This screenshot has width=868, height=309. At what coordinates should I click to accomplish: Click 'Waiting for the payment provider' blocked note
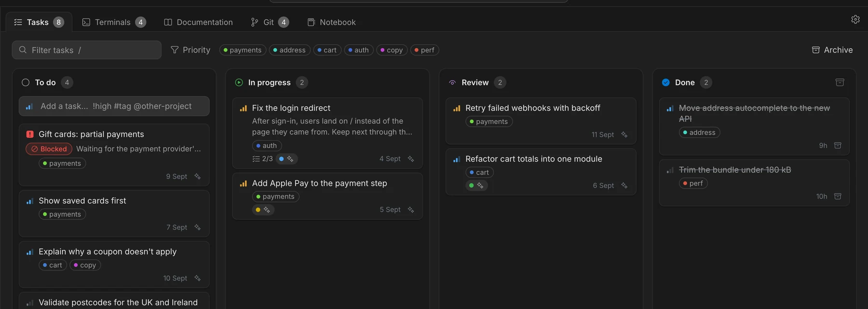click(x=138, y=149)
